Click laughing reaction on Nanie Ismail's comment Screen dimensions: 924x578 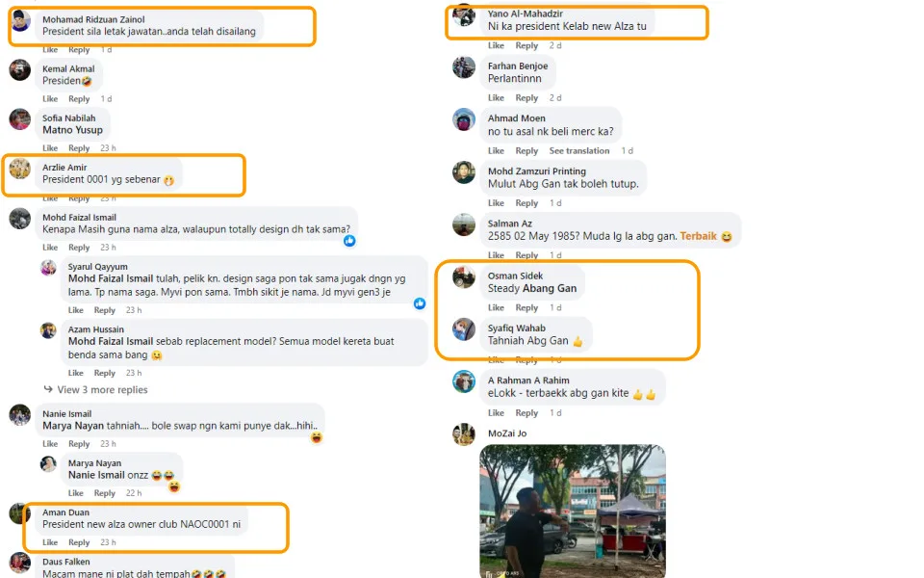click(317, 437)
